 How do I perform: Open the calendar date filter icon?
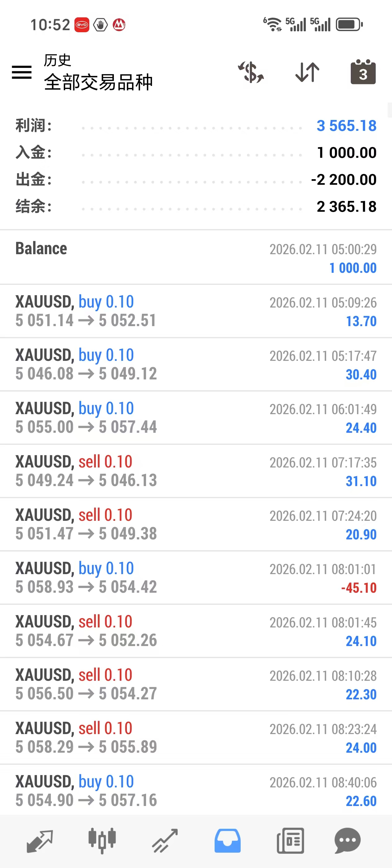click(x=363, y=72)
